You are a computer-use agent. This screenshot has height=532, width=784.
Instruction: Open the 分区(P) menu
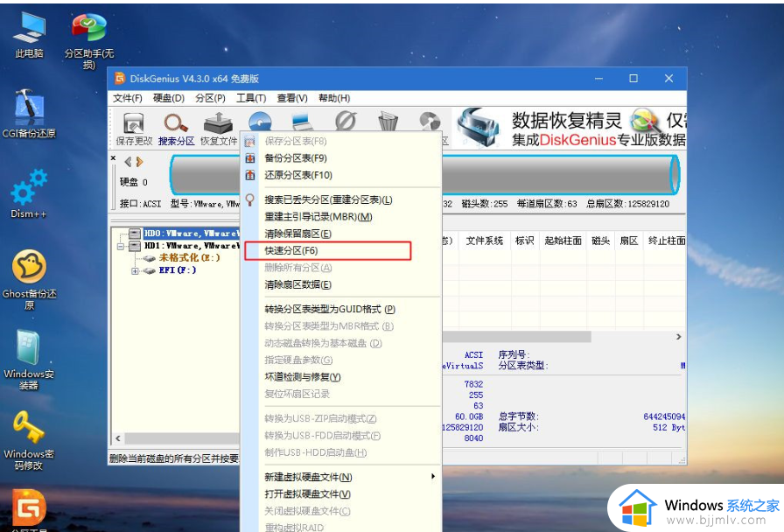tap(210, 98)
